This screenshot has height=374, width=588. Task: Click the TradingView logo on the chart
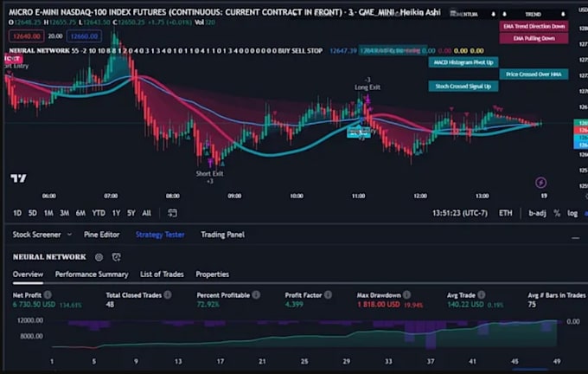tap(18, 178)
